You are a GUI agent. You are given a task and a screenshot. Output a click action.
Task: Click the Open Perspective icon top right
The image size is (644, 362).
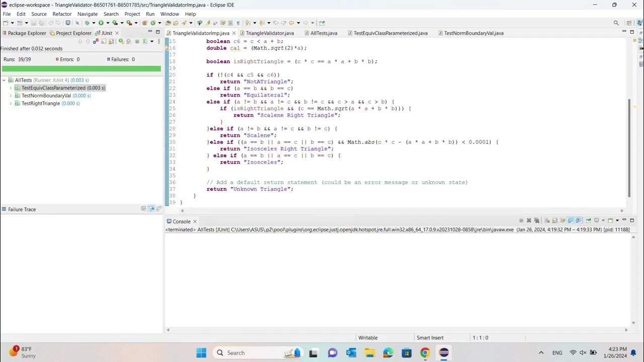click(x=629, y=23)
